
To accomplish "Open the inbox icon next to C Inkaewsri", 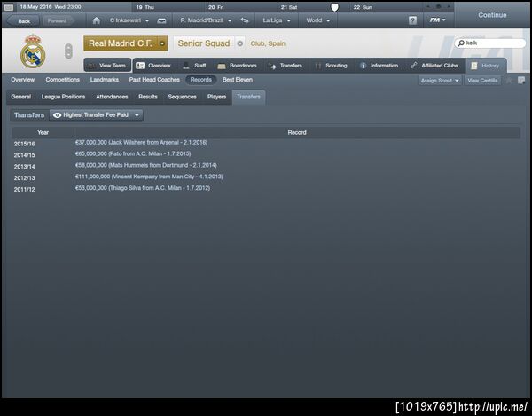I will (x=162, y=20).
